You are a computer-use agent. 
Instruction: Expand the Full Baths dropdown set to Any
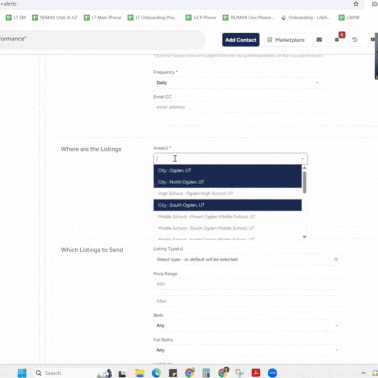click(x=248, y=350)
